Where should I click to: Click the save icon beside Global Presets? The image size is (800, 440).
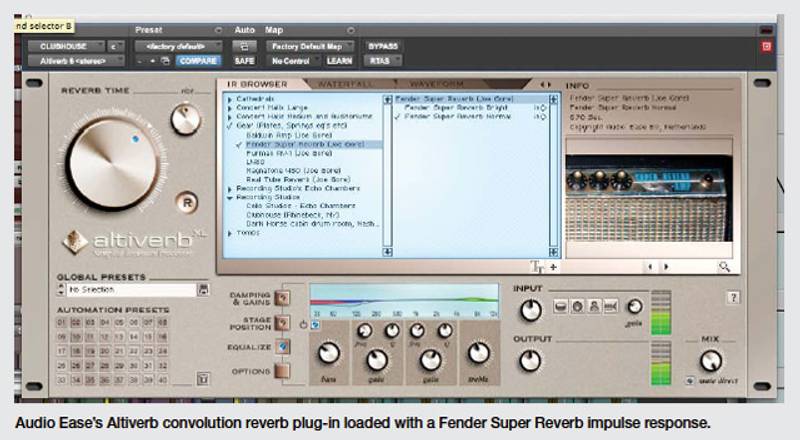[x=204, y=291]
